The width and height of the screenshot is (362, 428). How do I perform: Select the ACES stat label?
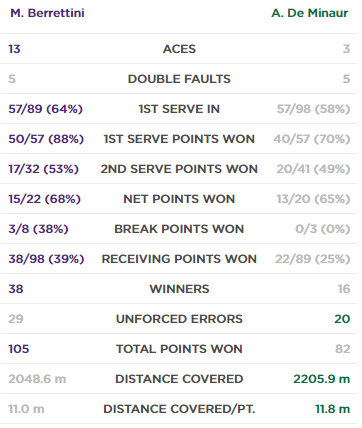coord(179,49)
